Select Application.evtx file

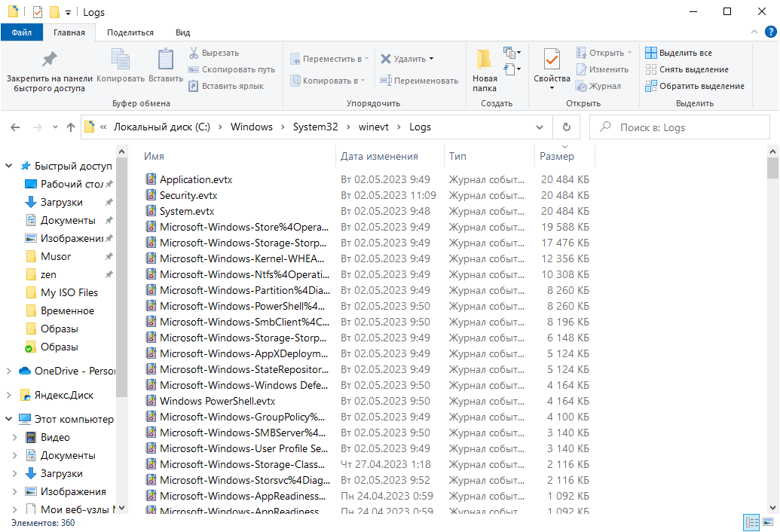click(x=196, y=179)
